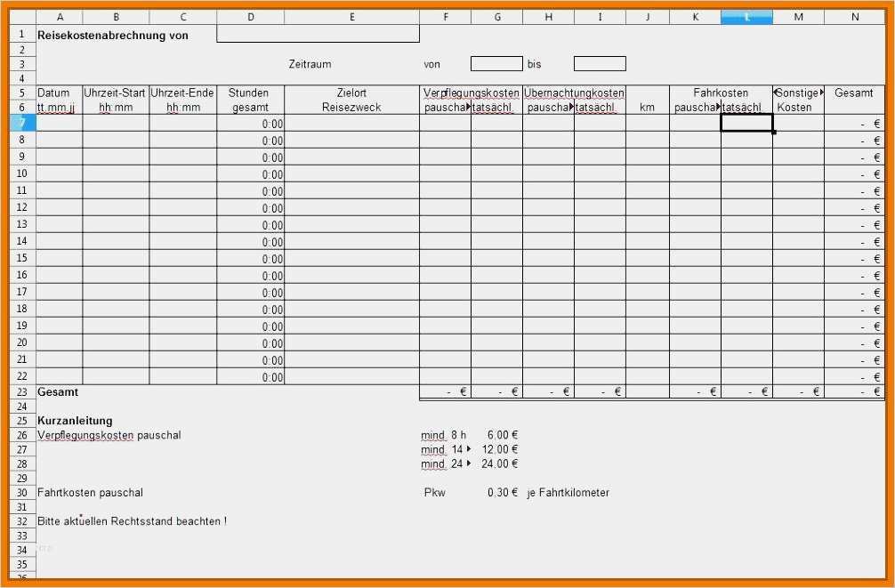
Task: Select column A header
Action: pos(60,17)
